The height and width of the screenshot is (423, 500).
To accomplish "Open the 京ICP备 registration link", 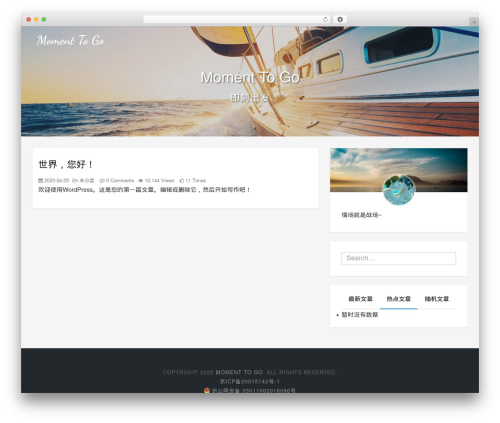I will tap(250, 382).
